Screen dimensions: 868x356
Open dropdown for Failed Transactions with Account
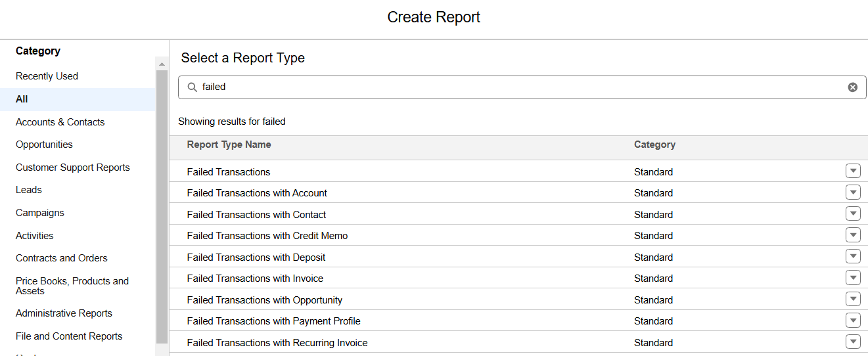pos(853,192)
